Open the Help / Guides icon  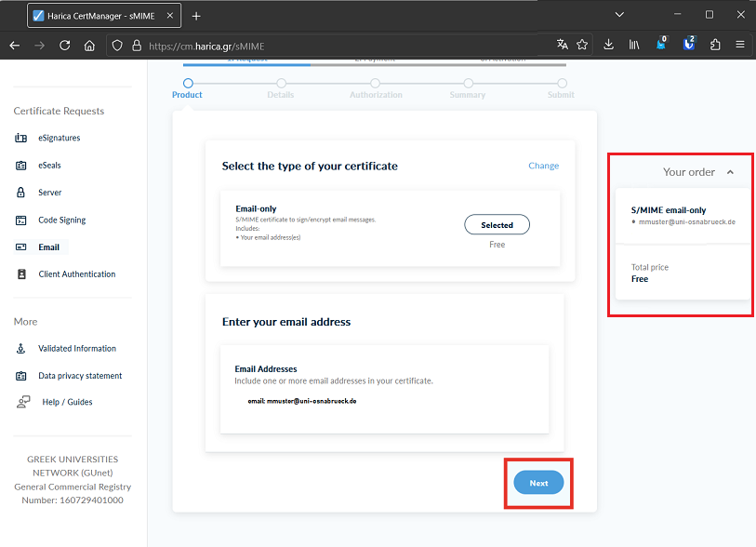[x=23, y=402]
